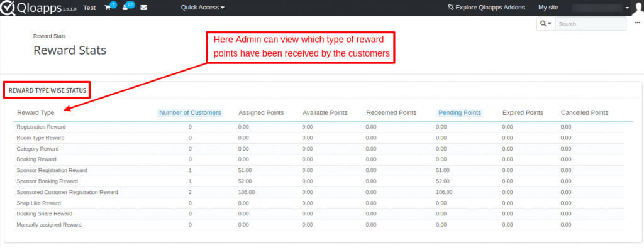Click customer count 2 for Sponsored Customer
This screenshot has width=644, height=248.
[190, 192]
